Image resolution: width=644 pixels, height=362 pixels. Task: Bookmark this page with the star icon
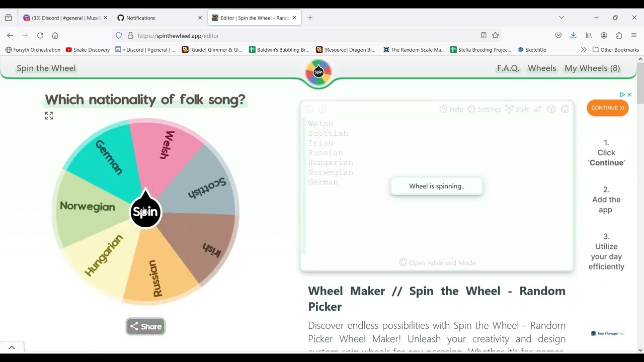click(496, 36)
